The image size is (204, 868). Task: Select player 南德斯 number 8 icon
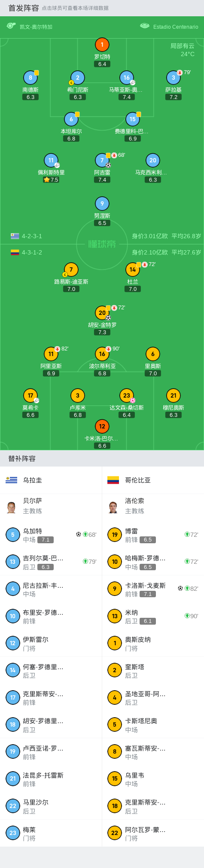[30, 78]
